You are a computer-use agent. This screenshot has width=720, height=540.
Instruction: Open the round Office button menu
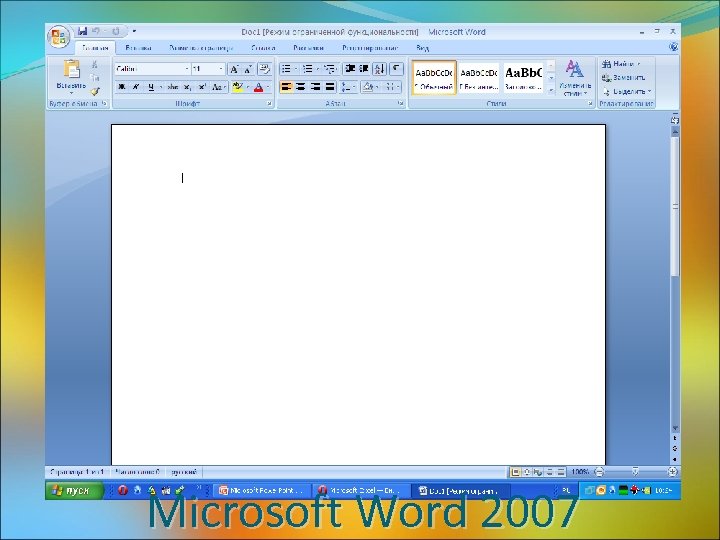click(x=59, y=37)
